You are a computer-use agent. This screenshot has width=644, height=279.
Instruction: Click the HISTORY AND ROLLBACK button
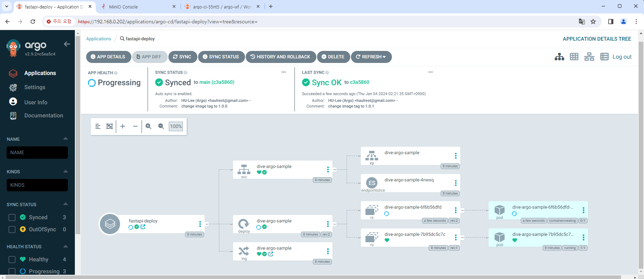pos(281,57)
